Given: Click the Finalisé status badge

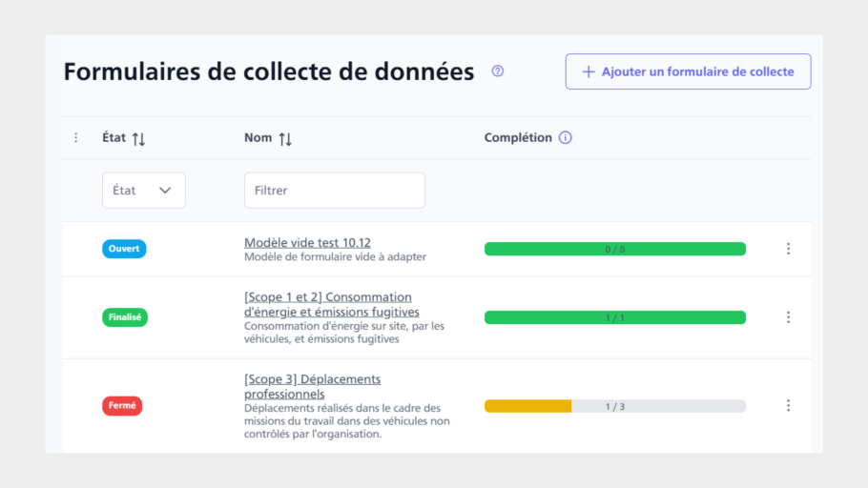Looking at the screenshot, I should tap(125, 317).
